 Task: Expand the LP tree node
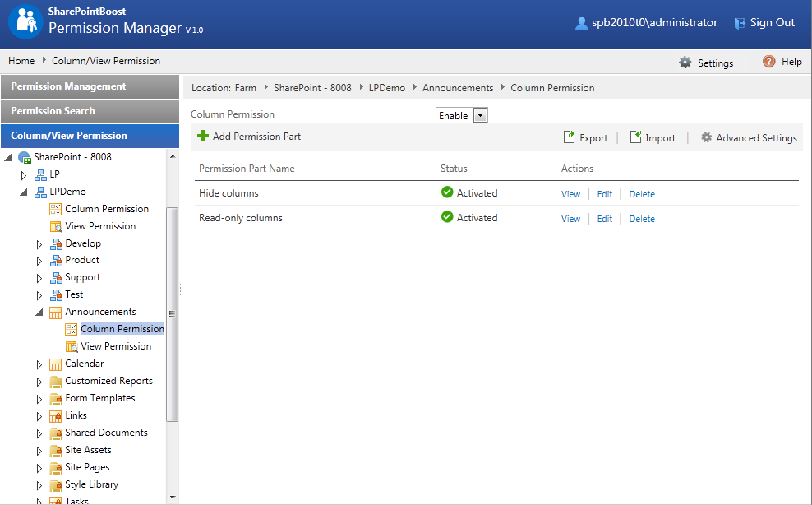(23, 175)
